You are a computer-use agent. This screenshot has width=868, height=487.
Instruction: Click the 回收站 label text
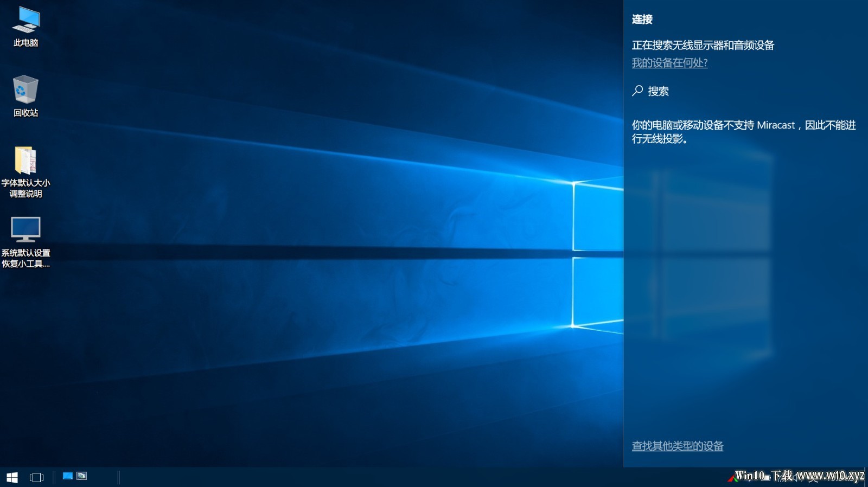(25, 113)
